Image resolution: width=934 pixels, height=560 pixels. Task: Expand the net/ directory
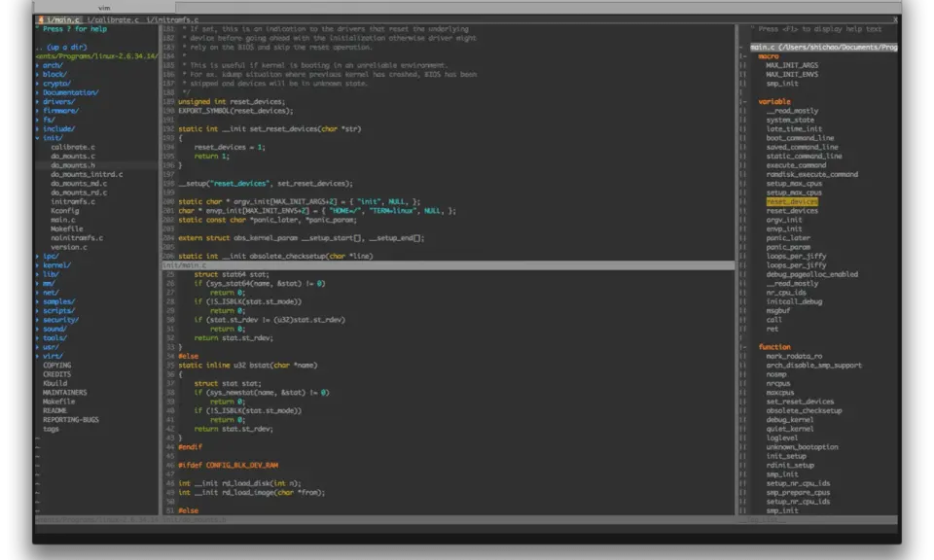51,293
